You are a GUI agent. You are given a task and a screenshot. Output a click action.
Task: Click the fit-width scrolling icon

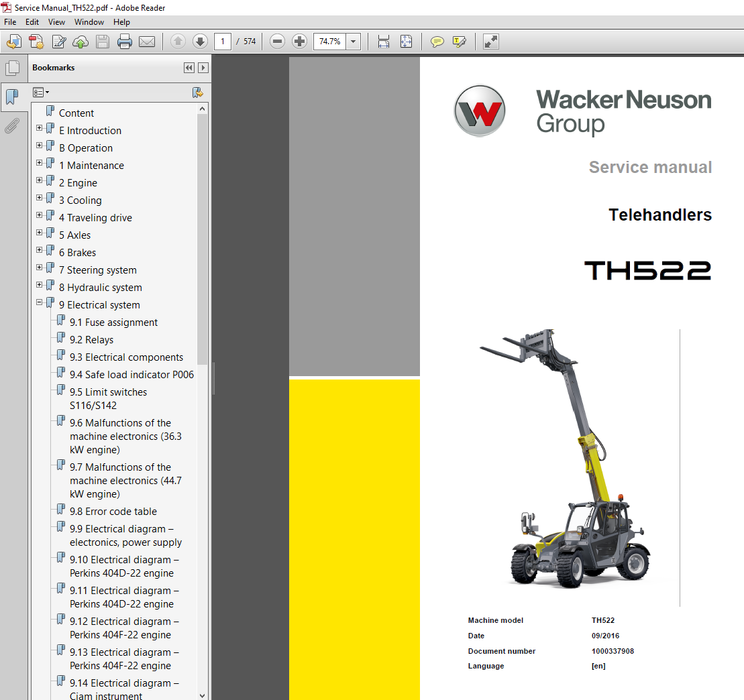(x=384, y=42)
